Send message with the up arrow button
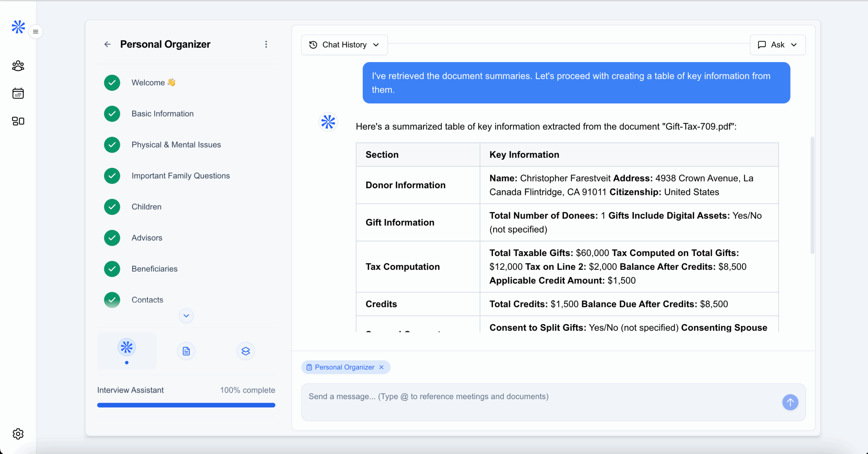 pyautogui.click(x=790, y=402)
